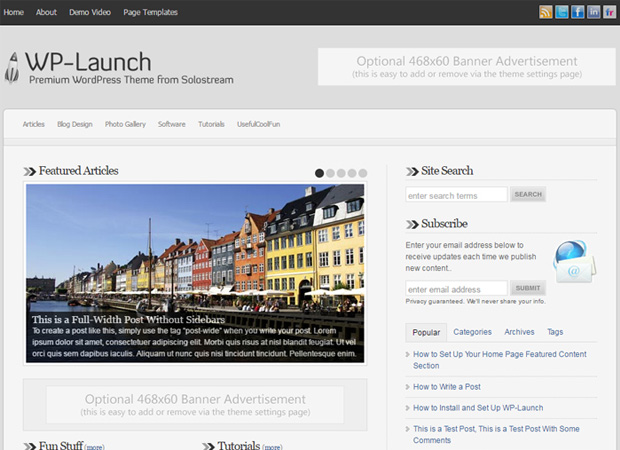Click the WP-Launch rocket logo icon
This screenshot has width=620, height=450.
tap(12, 68)
